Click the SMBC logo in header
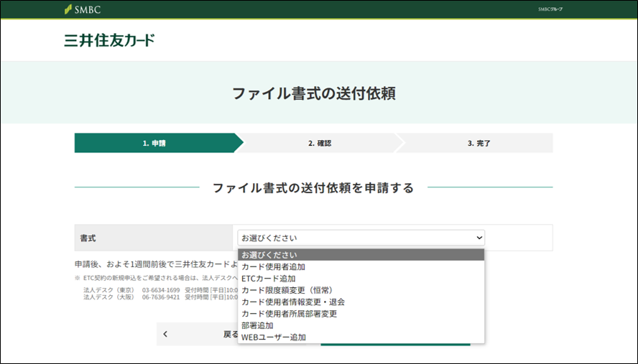Viewport: 638px width, 364px height. pyautogui.click(x=83, y=9)
